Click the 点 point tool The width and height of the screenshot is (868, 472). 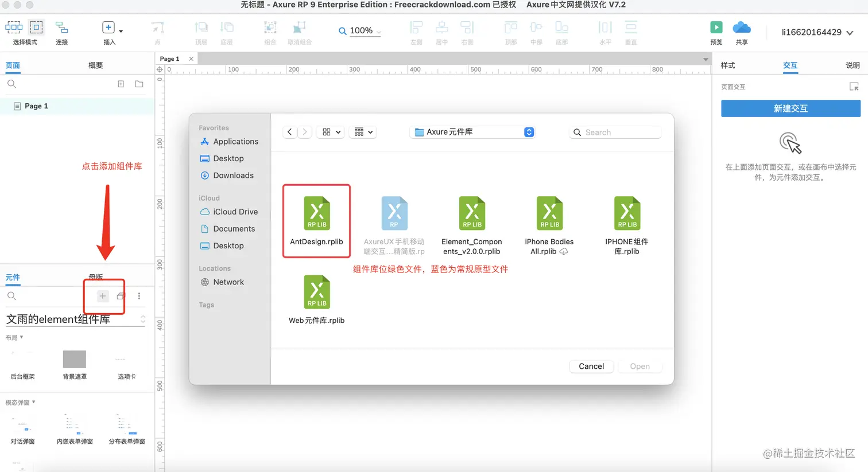tap(157, 27)
